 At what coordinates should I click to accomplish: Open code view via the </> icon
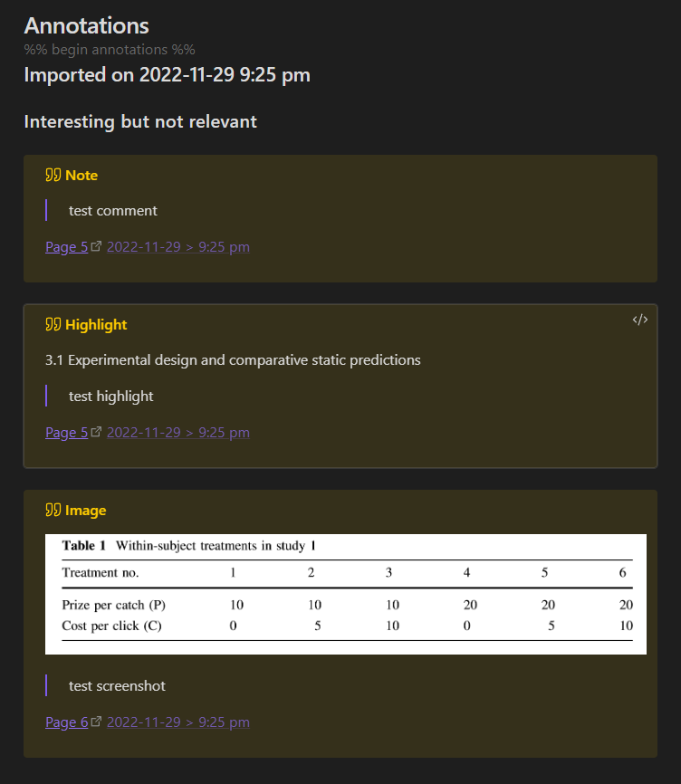coord(640,319)
